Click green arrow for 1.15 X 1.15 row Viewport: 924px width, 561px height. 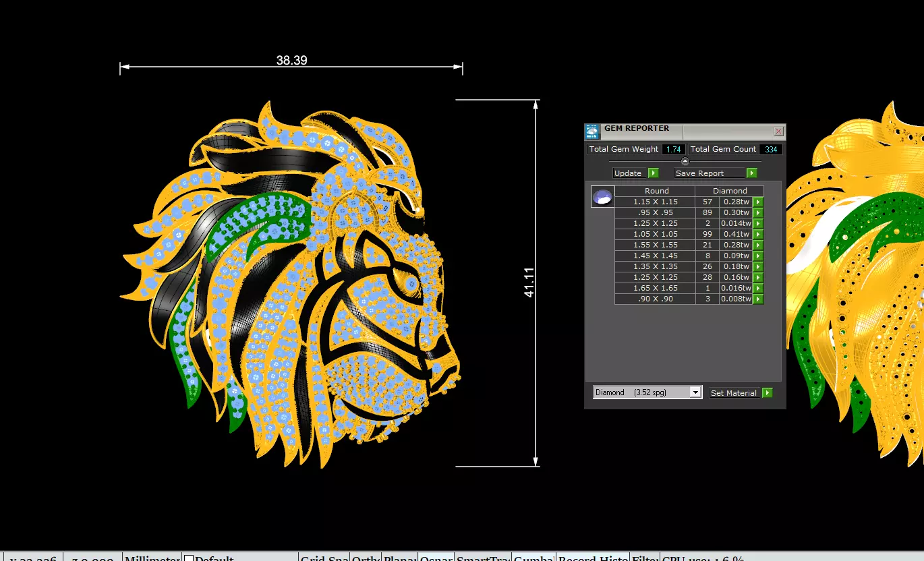coord(758,202)
